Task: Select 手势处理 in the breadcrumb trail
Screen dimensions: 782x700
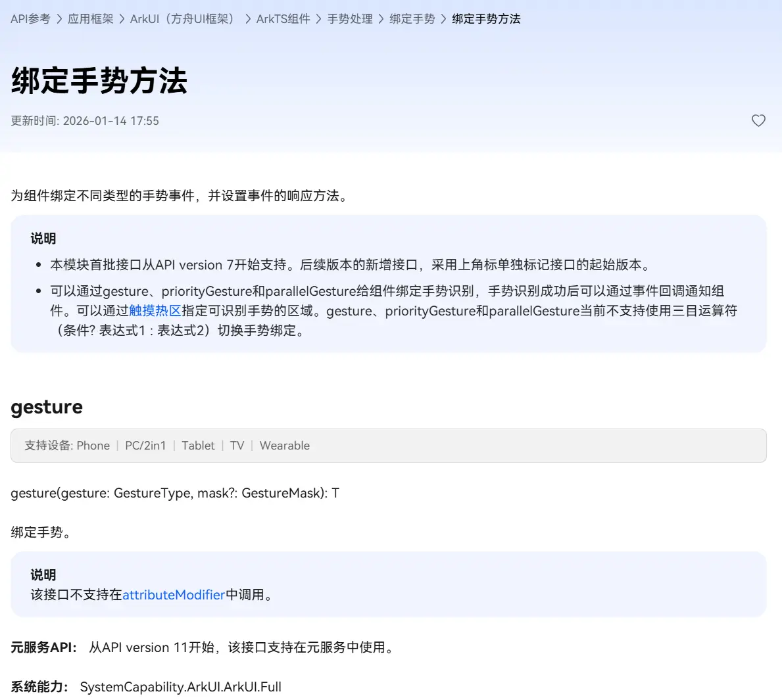Action: [x=350, y=19]
